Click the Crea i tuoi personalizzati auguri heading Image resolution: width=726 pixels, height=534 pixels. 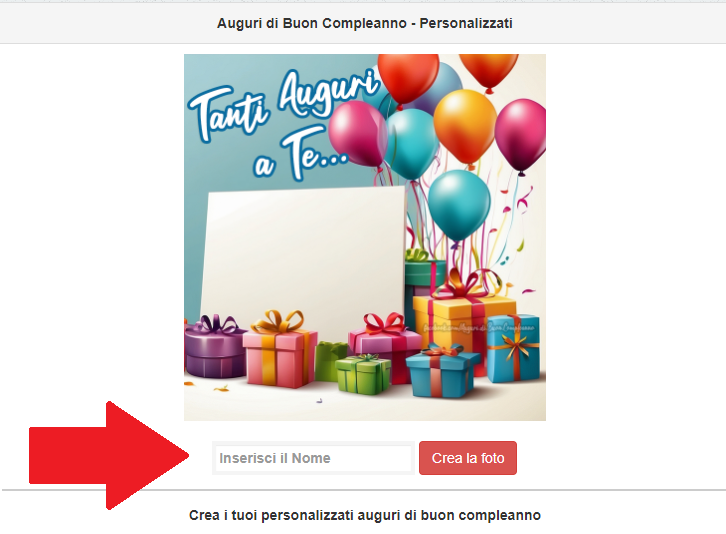click(x=365, y=515)
